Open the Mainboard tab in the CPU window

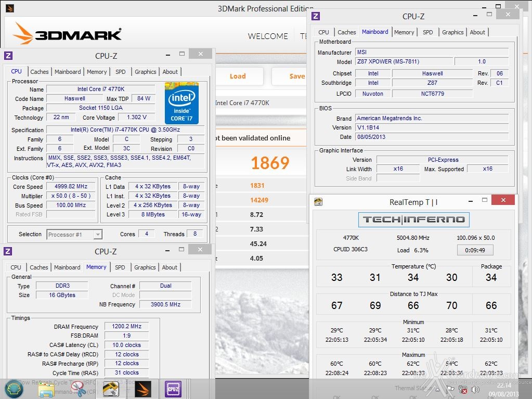coord(68,72)
